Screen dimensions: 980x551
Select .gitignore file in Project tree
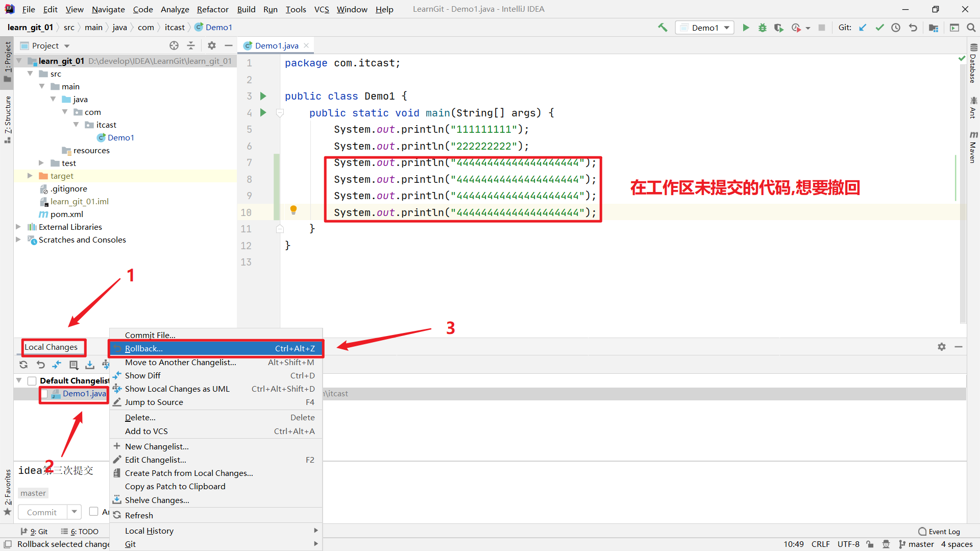[68, 188]
